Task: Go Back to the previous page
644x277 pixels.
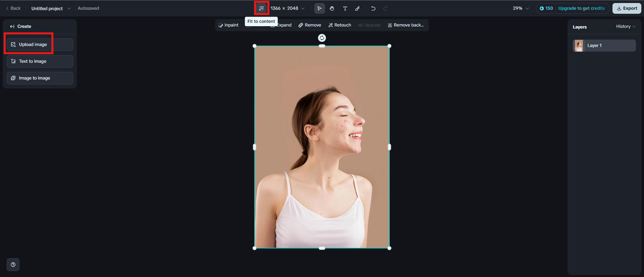Action: (x=13, y=8)
